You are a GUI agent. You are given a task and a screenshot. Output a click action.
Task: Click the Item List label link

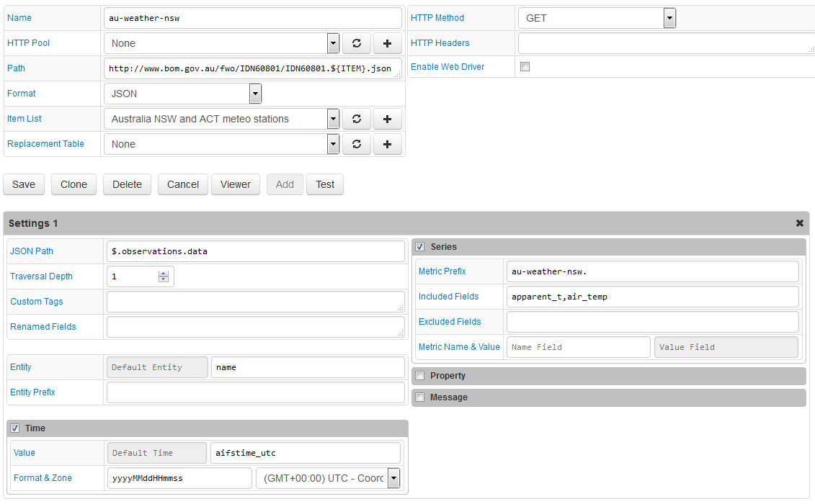[25, 119]
